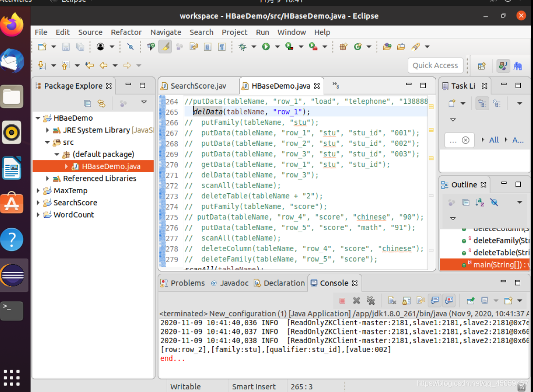Click Clear Console icon
This screenshot has width=533, height=392.
(392, 301)
